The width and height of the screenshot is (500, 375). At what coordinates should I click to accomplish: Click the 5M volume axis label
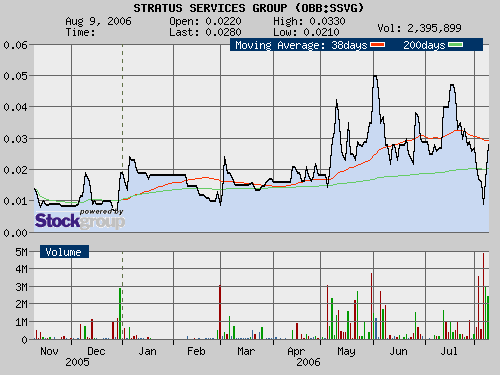tap(21, 252)
